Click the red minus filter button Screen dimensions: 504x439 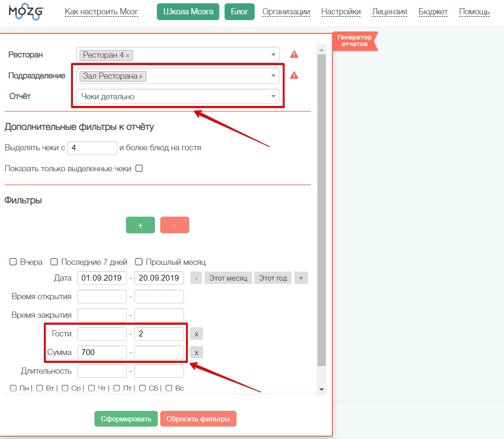pyautogui.click(x=175, y=225)
